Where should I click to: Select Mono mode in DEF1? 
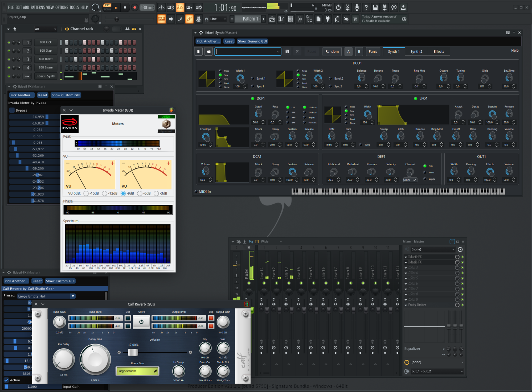(425, 173)
